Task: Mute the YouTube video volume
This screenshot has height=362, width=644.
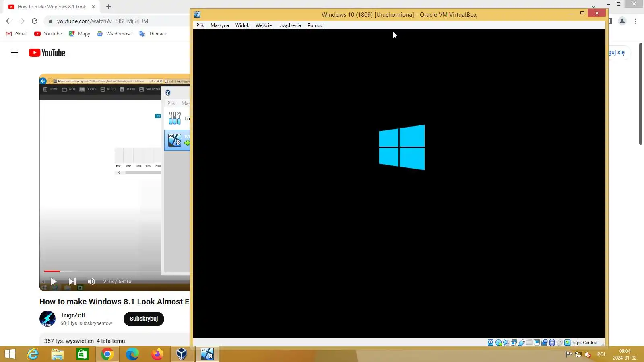Action: tap(91, 282)
